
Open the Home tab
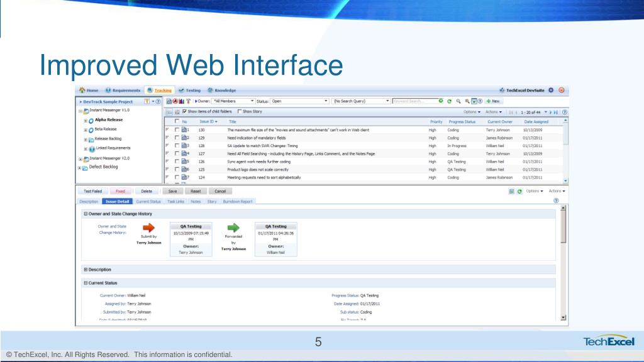click(x=89, y=90)
